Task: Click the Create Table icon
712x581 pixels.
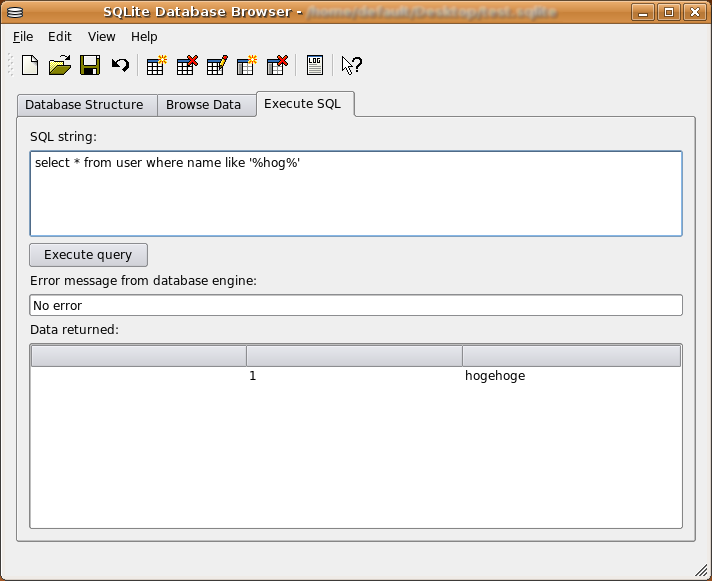Action: tap(156, 66)
